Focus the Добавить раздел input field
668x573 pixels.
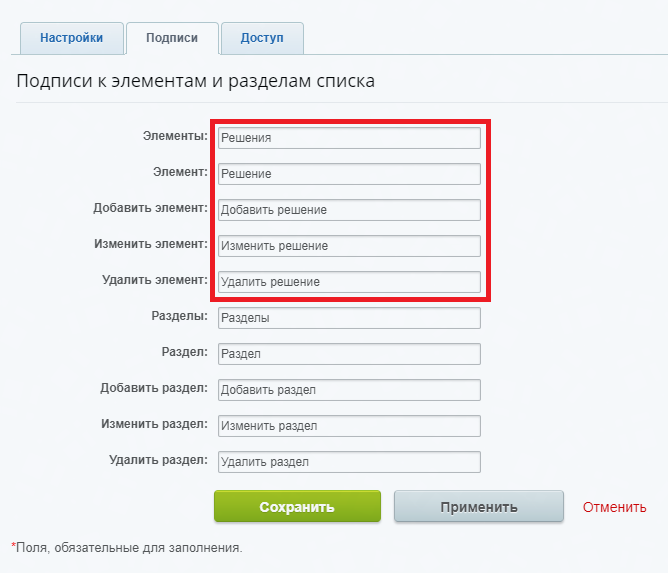pyautogui.click(x=349, y=390)
